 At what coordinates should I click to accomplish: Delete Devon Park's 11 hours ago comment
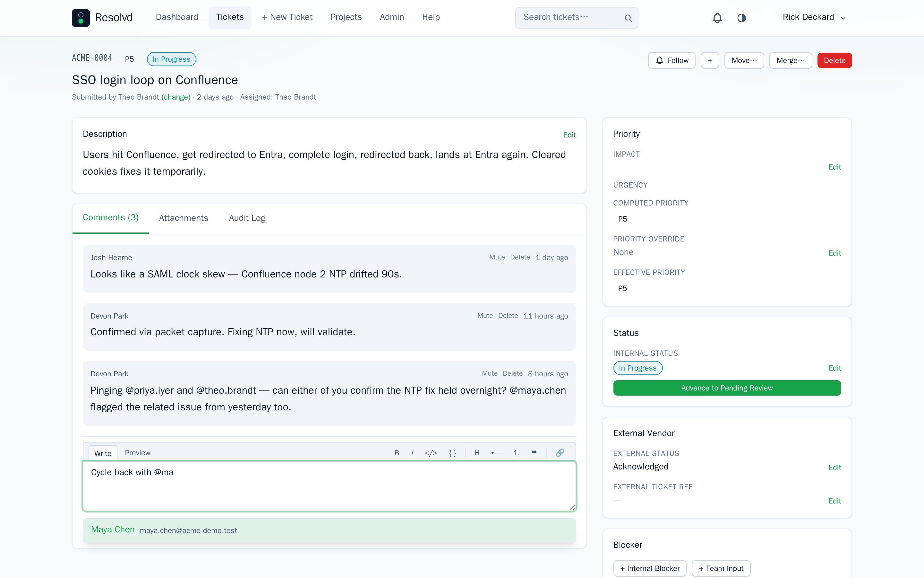coord(508,316)
